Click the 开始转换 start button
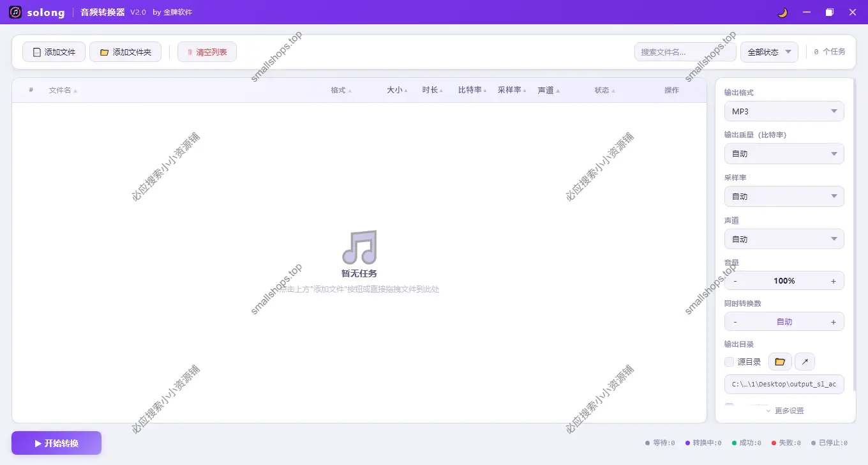 coord(56,443)
